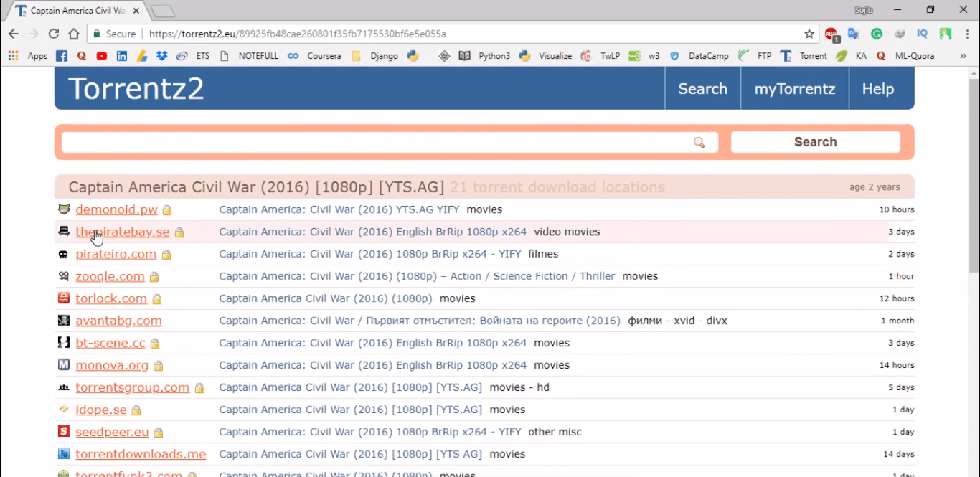Image resolution: width=980 pixels, height=477 pixels.
Task: Open Chrome's three-dot menu
Action: coord(968,34)
